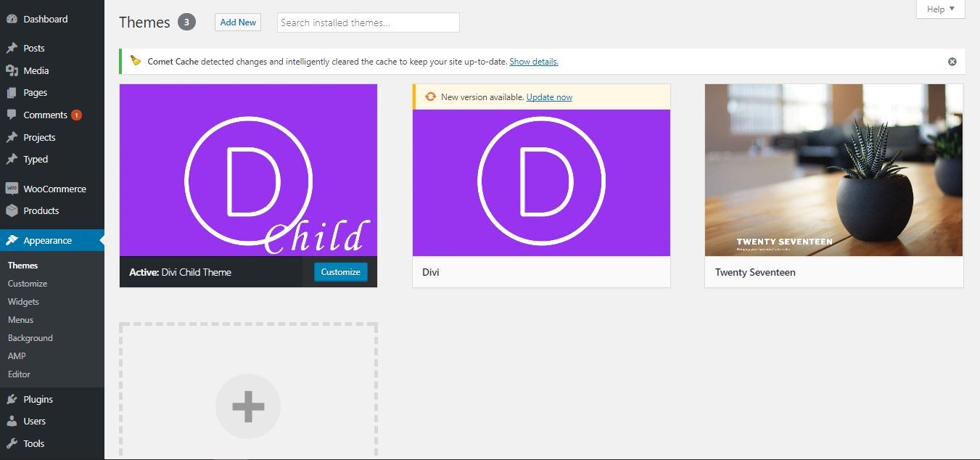Select the Divi theme thumbnail
980x460 pixels.
(x=541, y=183)
